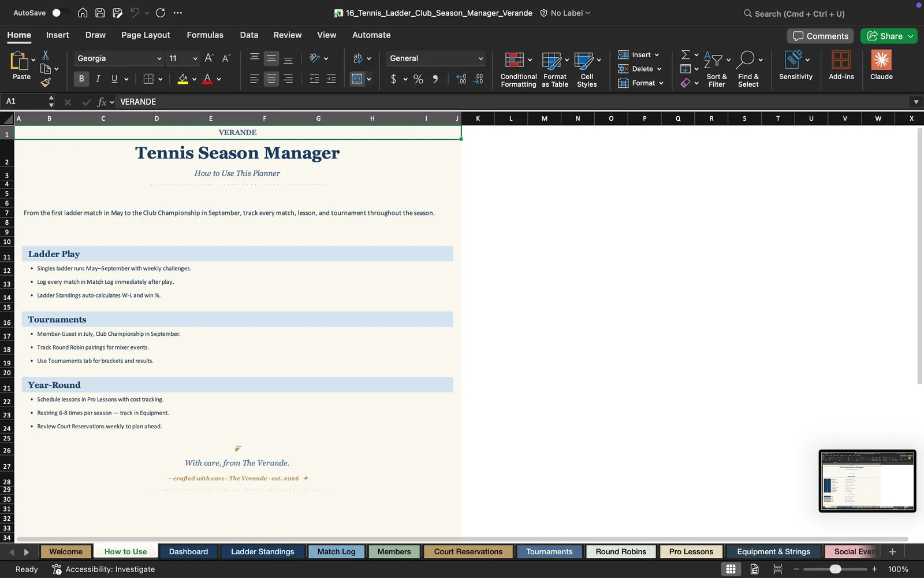The image size is (924, 578).
Task: Toggle the AutoSave switch
Action: (59, 13)
